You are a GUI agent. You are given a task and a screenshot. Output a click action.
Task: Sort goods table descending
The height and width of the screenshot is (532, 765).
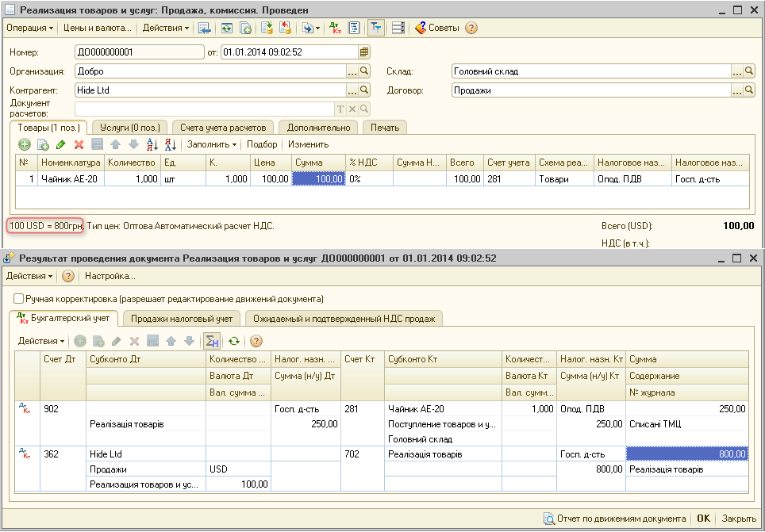[171, 144]
